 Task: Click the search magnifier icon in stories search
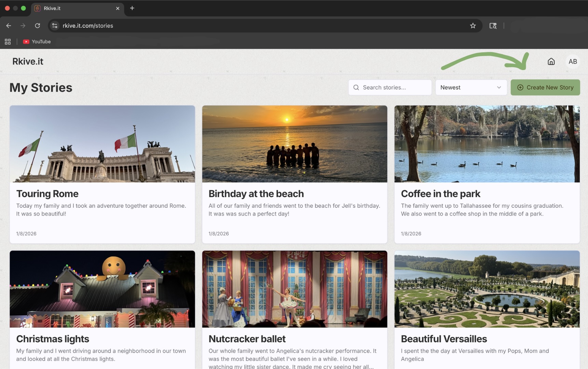click(356, 87)
